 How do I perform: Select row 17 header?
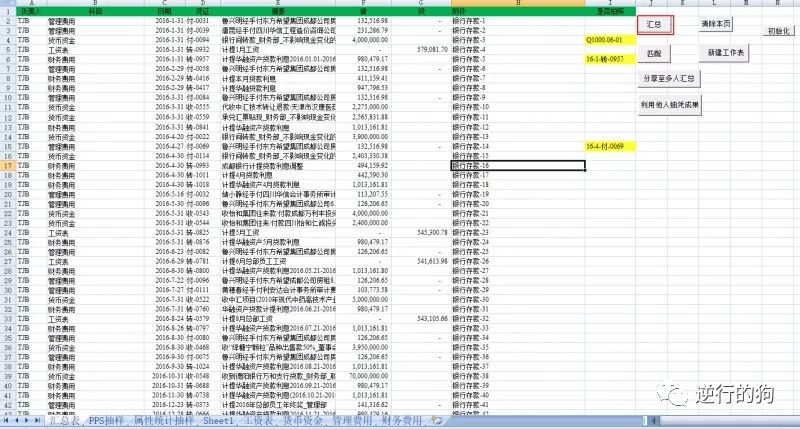click(8, 166)
